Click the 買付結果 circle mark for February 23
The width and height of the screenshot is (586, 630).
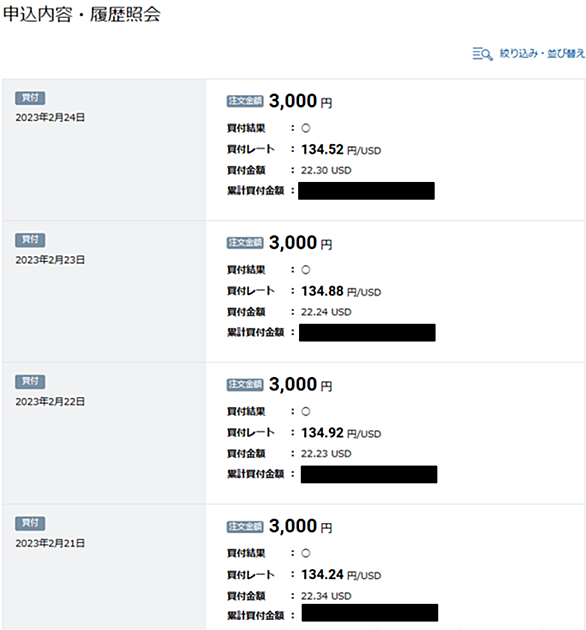(306, 270)
